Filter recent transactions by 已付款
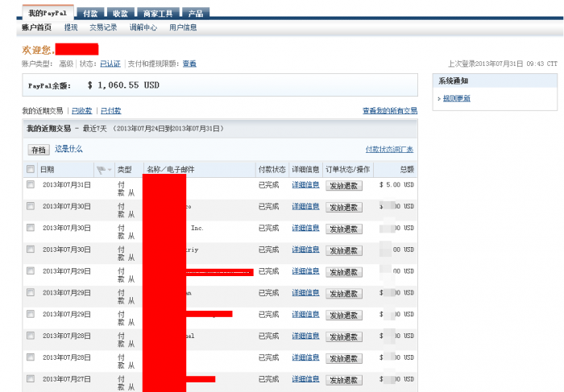Viewport: 564px width, 392px height. [x=111, y=110]
